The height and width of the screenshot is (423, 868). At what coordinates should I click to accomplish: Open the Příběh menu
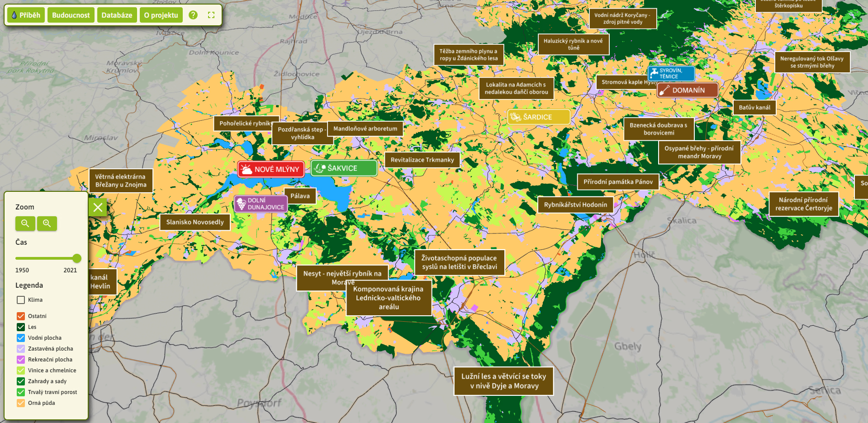[x=26, y=15]
